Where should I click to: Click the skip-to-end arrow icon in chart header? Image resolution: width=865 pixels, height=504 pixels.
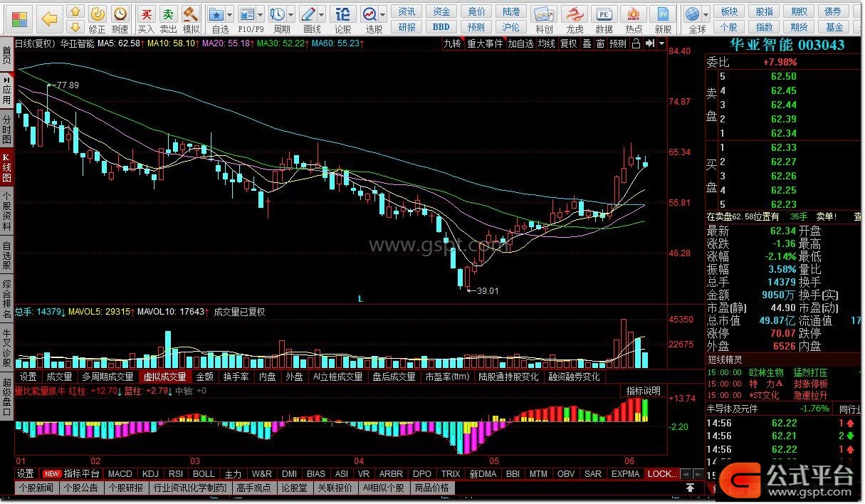(x=649, y=43)
